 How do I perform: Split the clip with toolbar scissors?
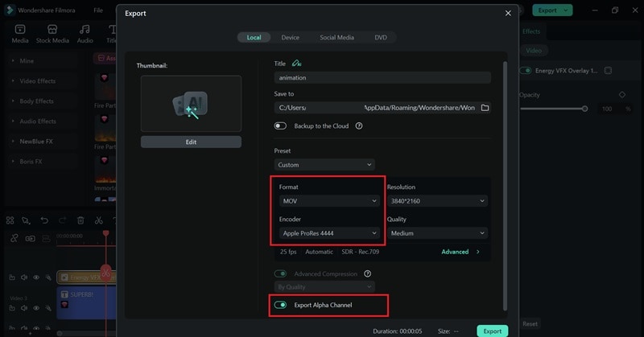click(98, 220)
